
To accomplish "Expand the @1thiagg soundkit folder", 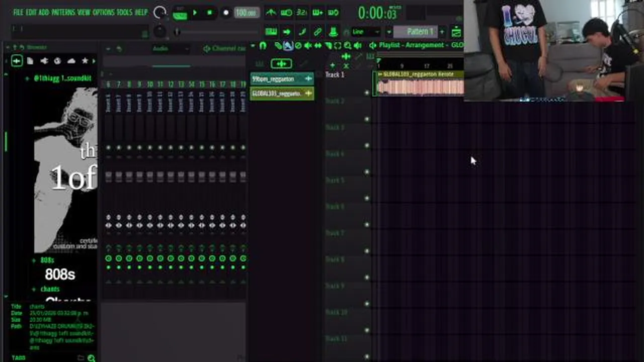I will [27, 78].
